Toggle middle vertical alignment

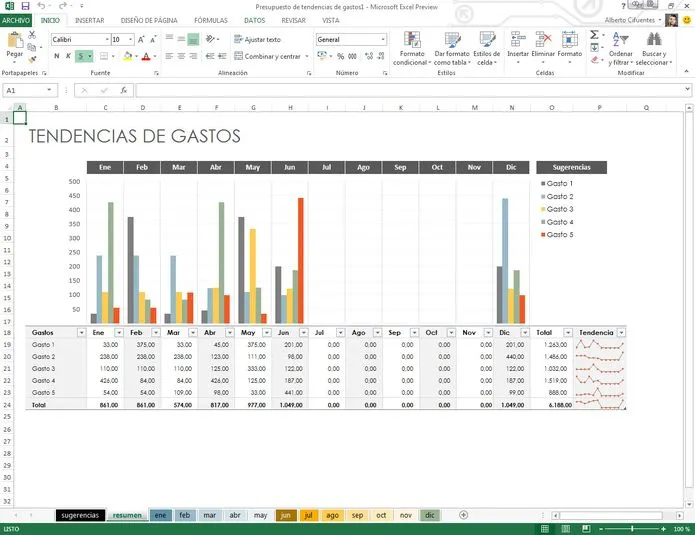(181, 39)
